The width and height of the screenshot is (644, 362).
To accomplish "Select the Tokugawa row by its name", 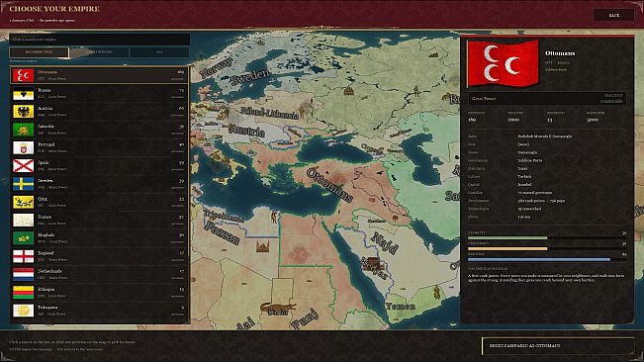I will point(47,307).
